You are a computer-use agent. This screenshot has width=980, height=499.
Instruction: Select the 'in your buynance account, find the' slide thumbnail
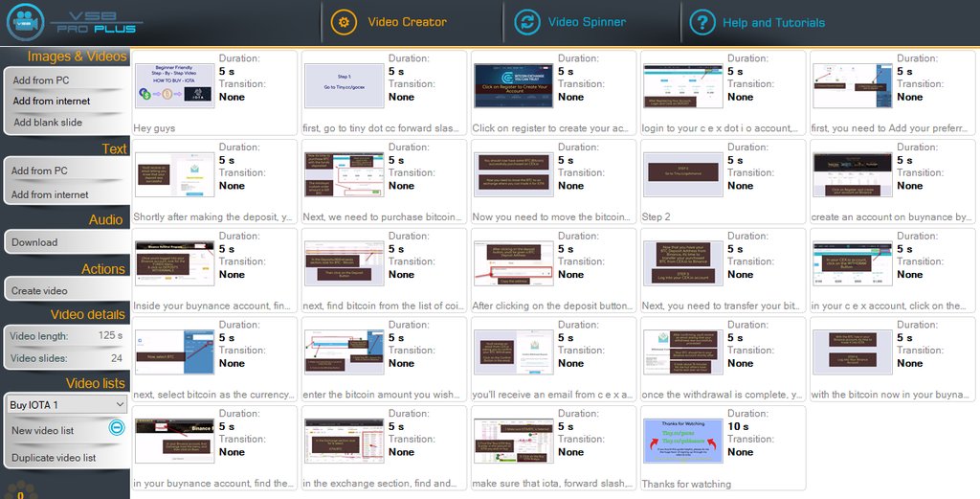click(174, 441)
